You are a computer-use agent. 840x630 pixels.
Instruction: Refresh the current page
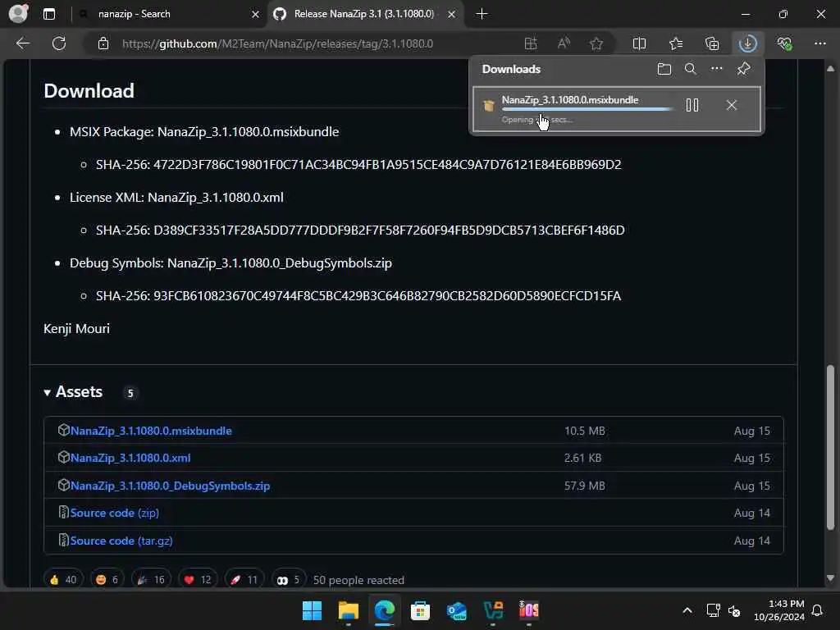pos(59,43)
